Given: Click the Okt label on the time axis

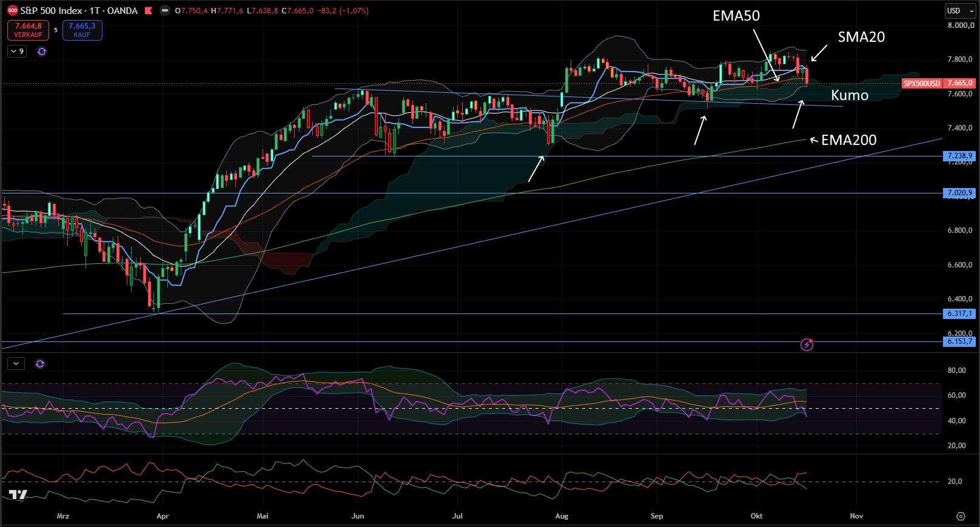Looking at the screenshot, I should 757,516.
